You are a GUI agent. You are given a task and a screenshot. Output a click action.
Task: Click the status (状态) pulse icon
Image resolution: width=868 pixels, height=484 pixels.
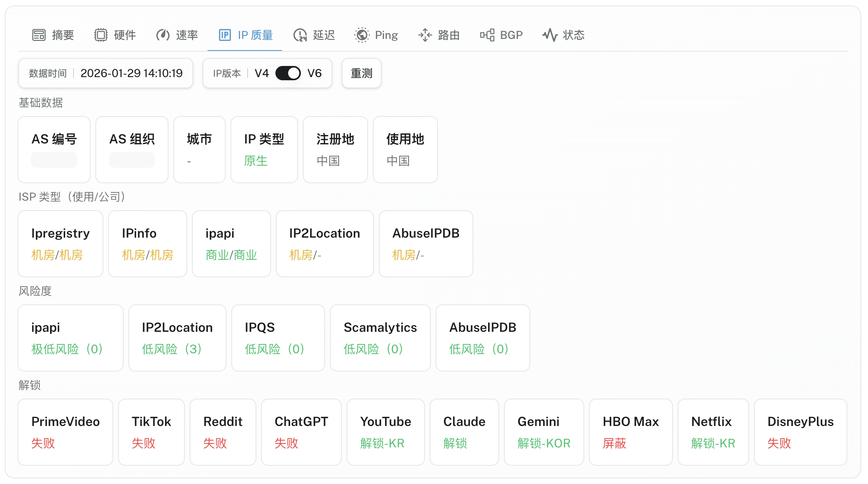click(x=550, y=35)
